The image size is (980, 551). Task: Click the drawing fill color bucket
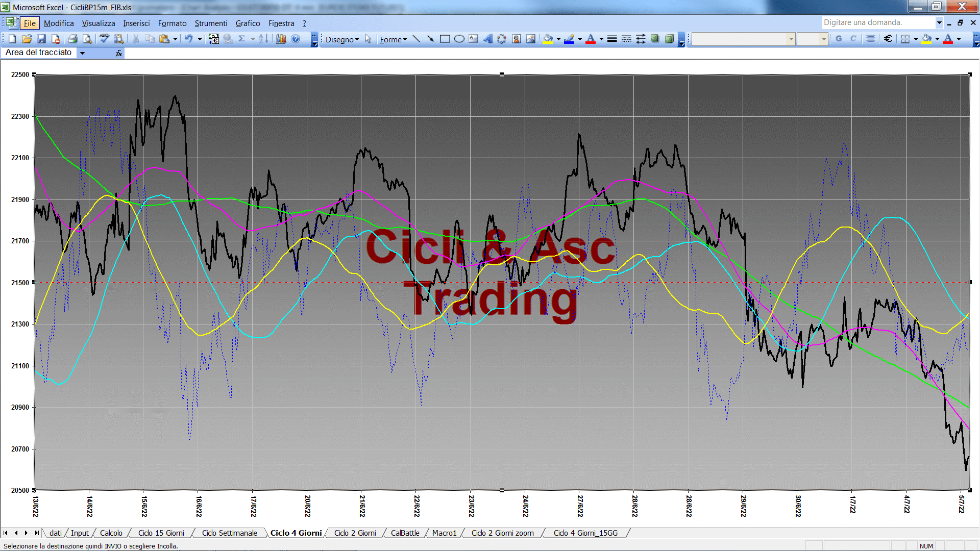[548, 39]
